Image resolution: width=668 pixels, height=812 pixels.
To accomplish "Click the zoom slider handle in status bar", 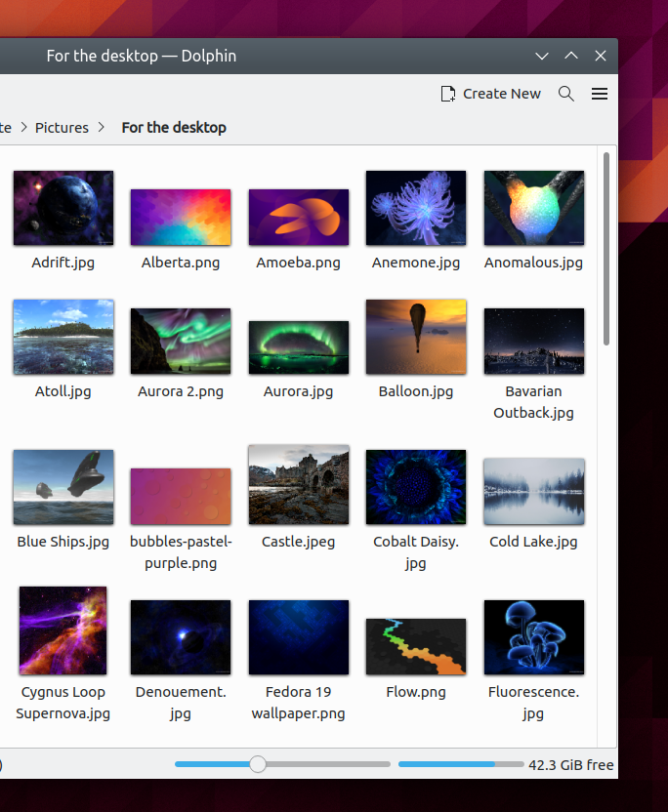I will [258, 764].
